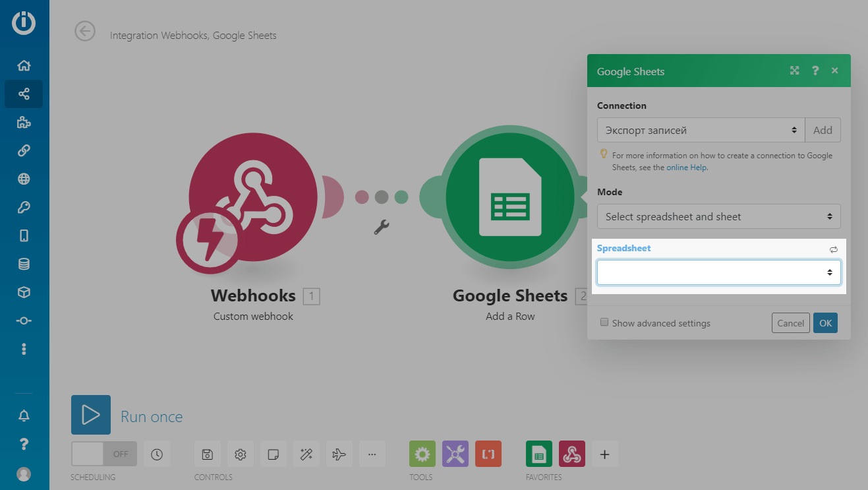The width and height of the screenshot is (868, 490).
Task: Open Data stores database icon
Action: tap(24, 264)
